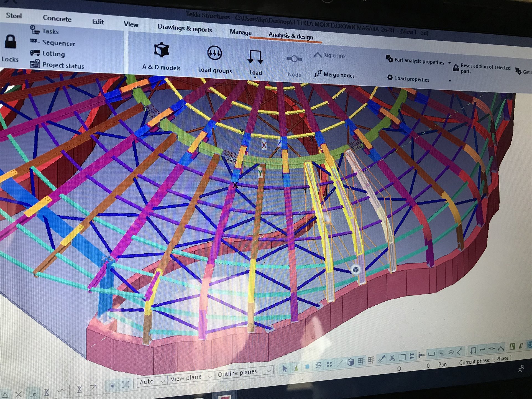This screenshot has width=532, height=399.
Task: Open the A & D models dialog
Action: [x=161, y=57]
